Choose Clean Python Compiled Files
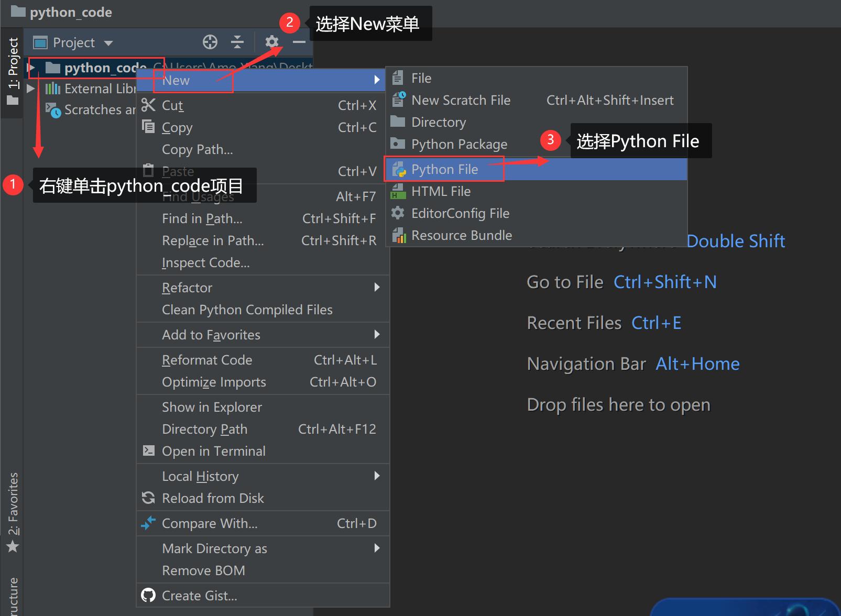 (263, 310)
